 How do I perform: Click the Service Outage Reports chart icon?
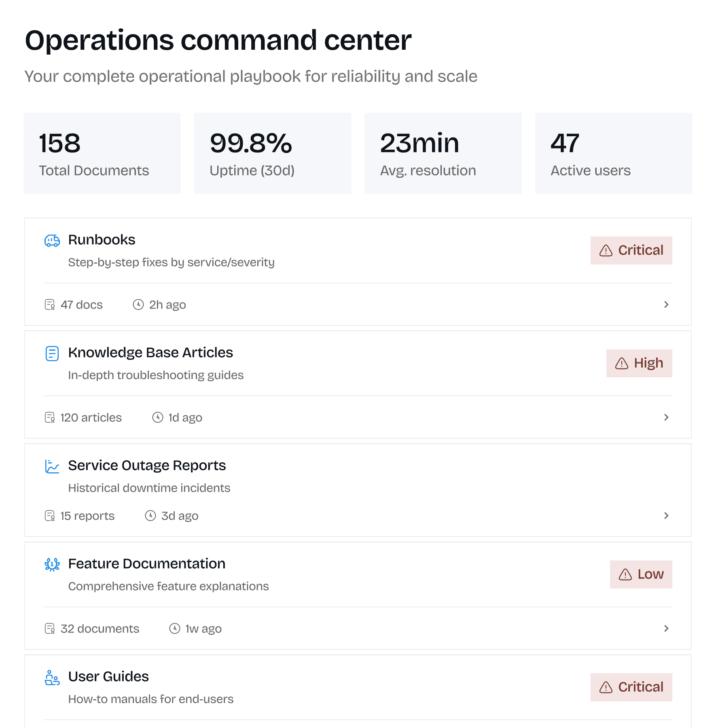pyautogui.click(x=52, y=466)
